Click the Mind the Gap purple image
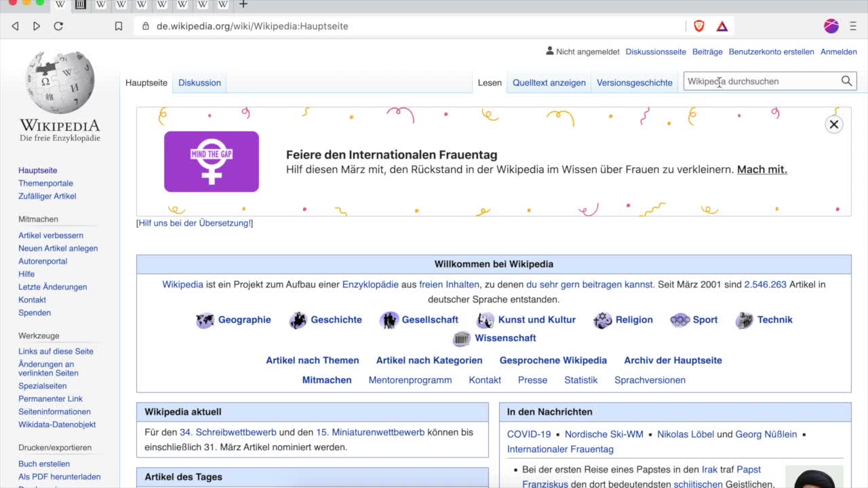868x488 pixels. click(212, 161)
